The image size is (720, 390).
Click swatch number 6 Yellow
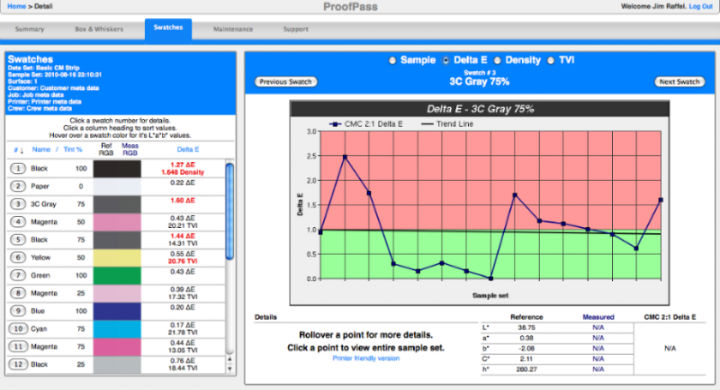click(x=18, y=257)
